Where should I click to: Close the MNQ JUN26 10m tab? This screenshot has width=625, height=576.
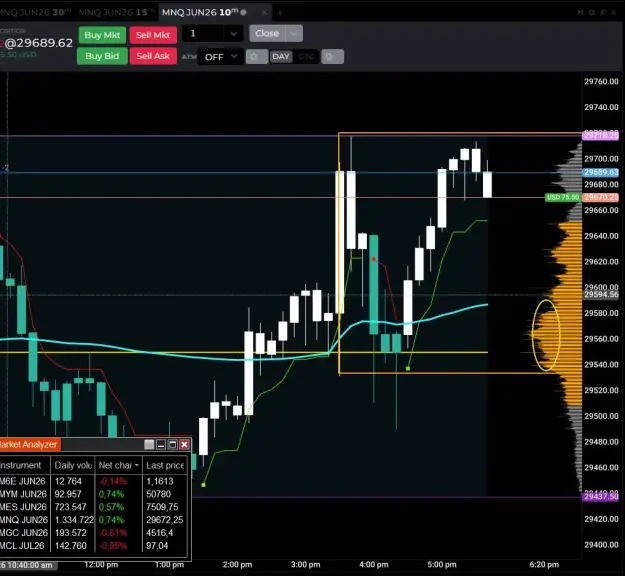(264, 13)
